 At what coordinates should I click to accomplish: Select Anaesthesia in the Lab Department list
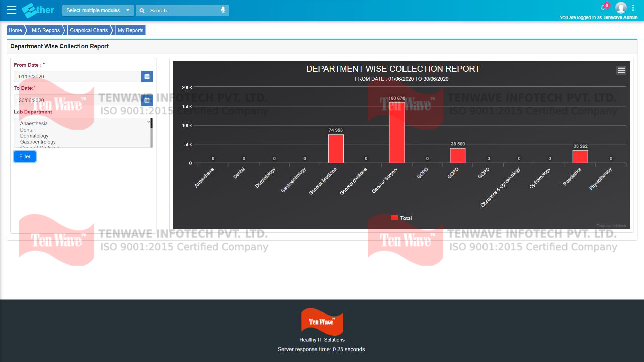click(33, 123)
